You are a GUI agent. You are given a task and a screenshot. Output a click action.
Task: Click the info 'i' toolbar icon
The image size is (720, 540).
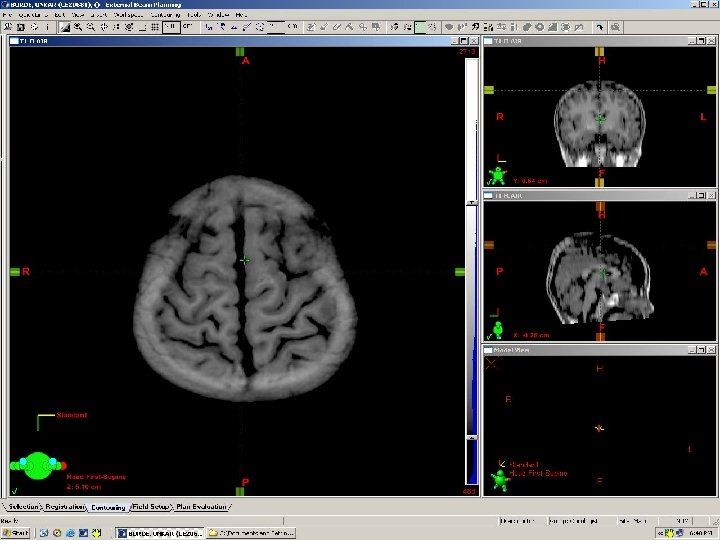coord(47,27)
